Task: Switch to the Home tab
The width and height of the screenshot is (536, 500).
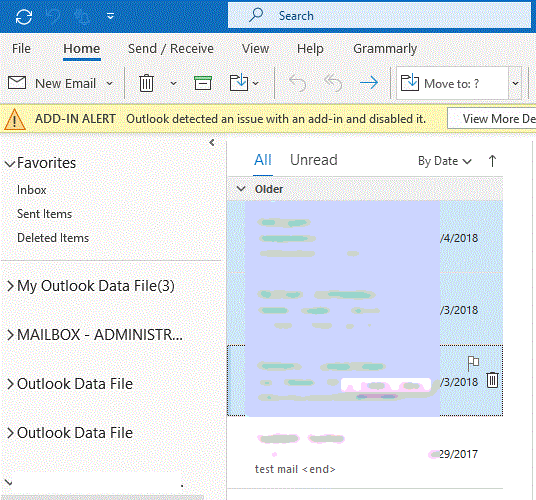Action: 82,49
